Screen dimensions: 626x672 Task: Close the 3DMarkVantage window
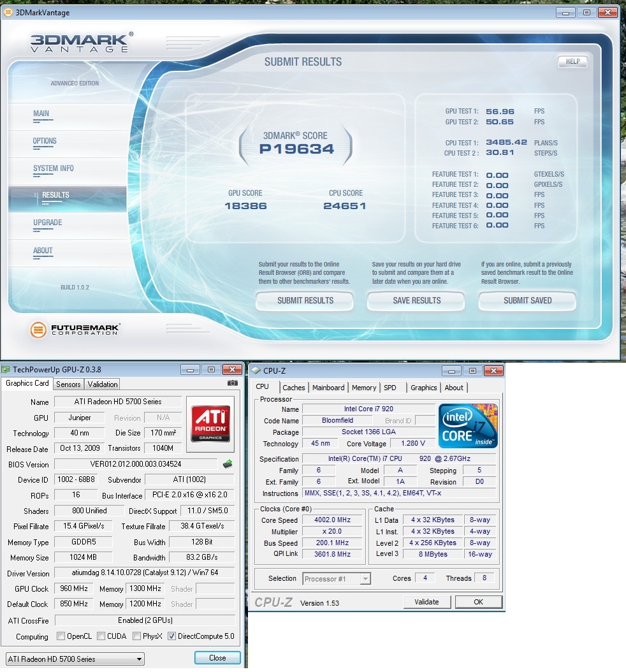tap(608, 12)
